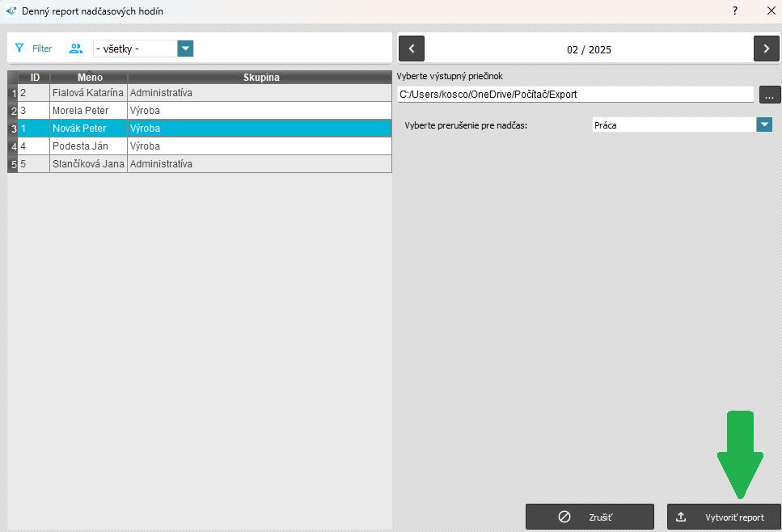Sort table by the Skupina column header
Viewport: 782px width, 532px height.
[260, 78]
